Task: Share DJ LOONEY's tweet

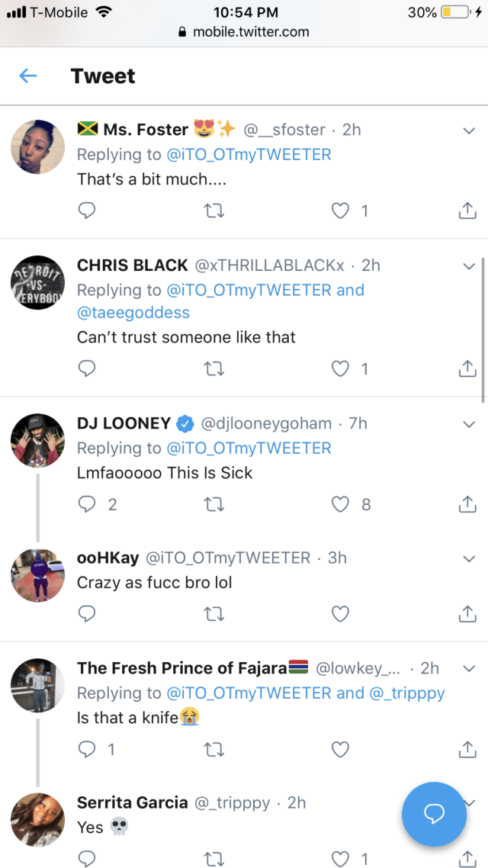Action: pyautogui.click(x=467, y=503)
